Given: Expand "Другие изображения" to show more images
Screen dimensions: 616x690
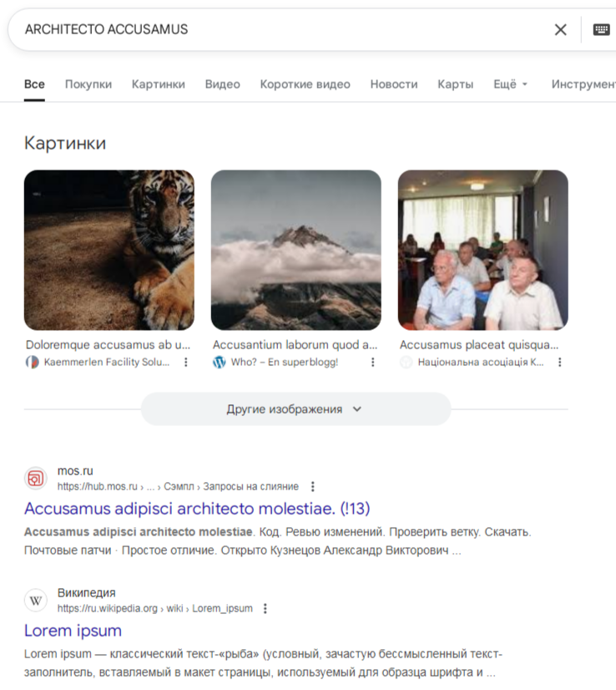Looking at the screenshot, I should 295,409.
